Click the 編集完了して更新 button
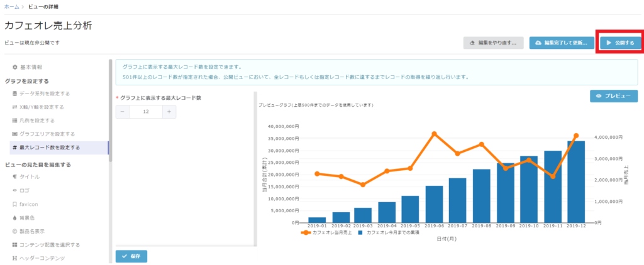644x265 pixels. point(562,43)
